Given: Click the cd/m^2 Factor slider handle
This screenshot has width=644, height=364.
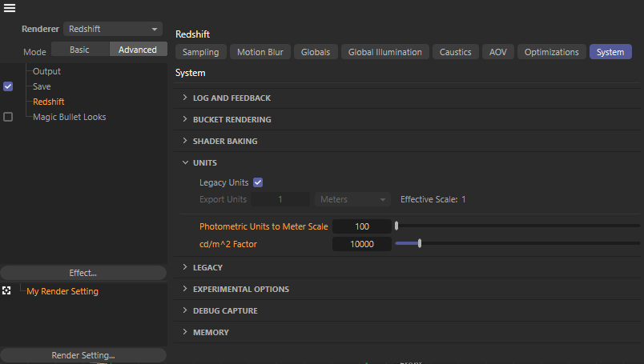Looking at the screenshot, I should coord(420,244).
